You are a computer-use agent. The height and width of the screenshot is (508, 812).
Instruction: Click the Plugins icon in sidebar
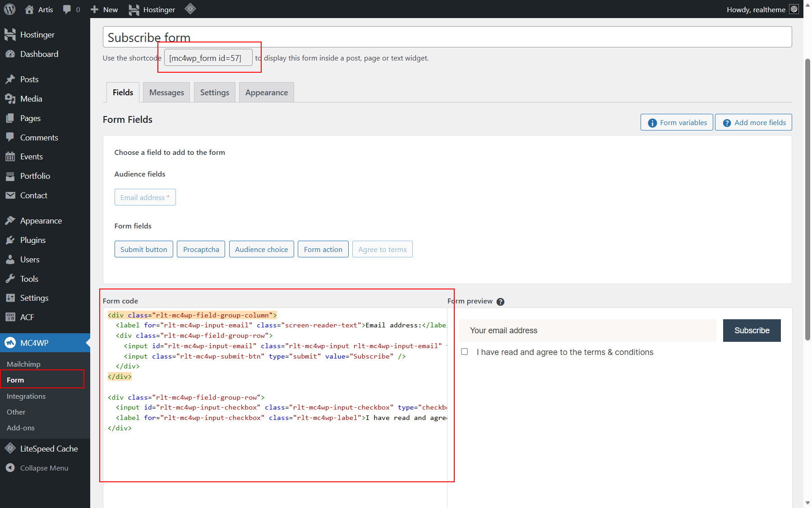click(x=10, y=240)
